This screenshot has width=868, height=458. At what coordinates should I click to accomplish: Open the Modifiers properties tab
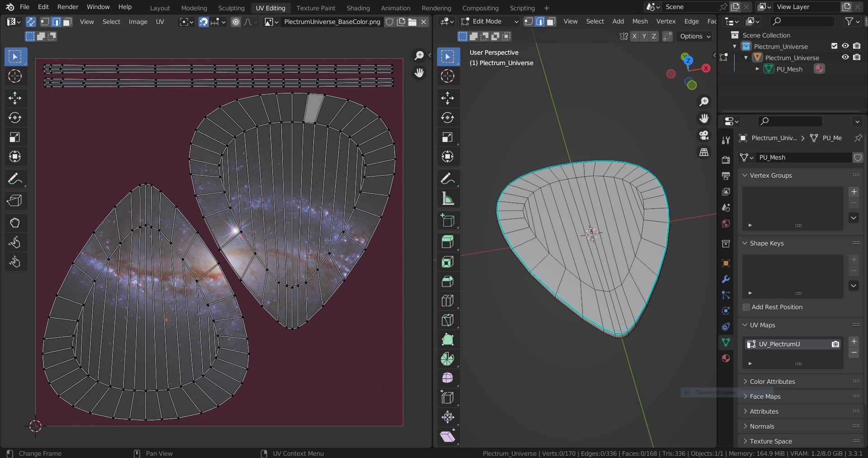[x=726, y=279]
